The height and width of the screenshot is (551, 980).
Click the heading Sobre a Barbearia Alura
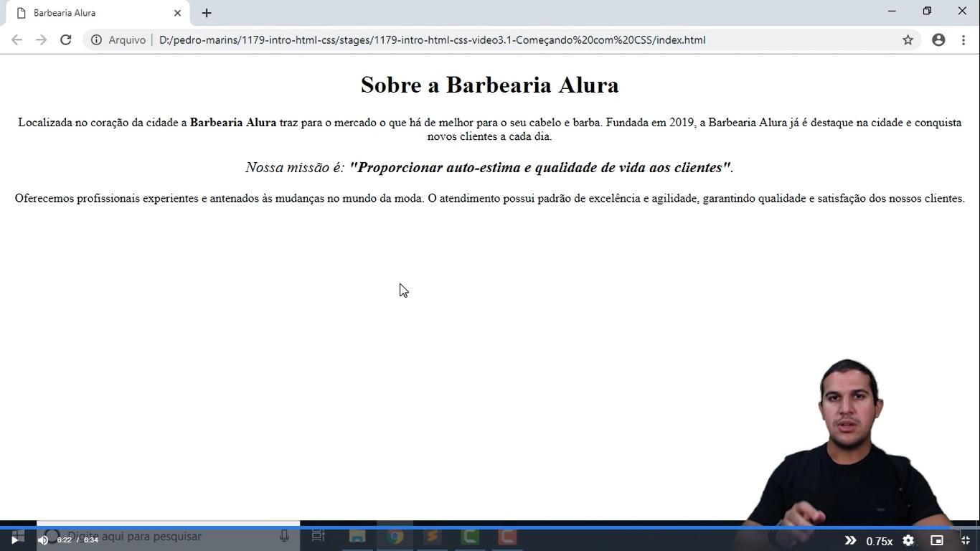[x=490, y=85]
